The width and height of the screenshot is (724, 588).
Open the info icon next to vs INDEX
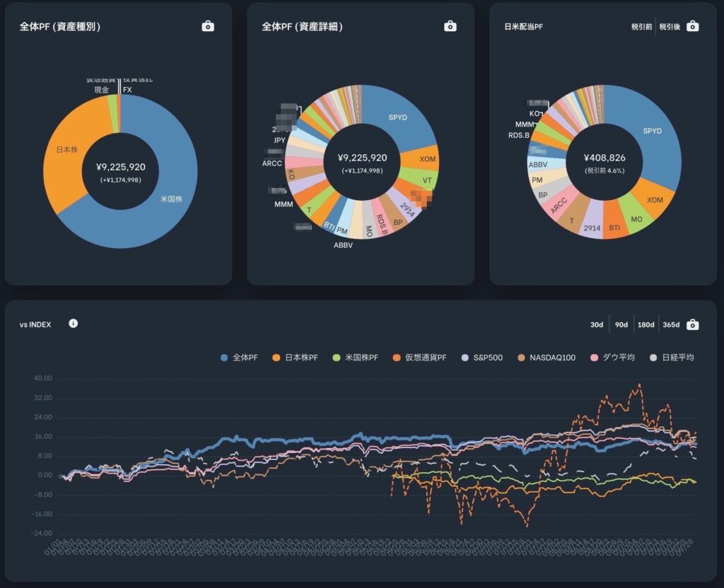[x=74, y=324]
